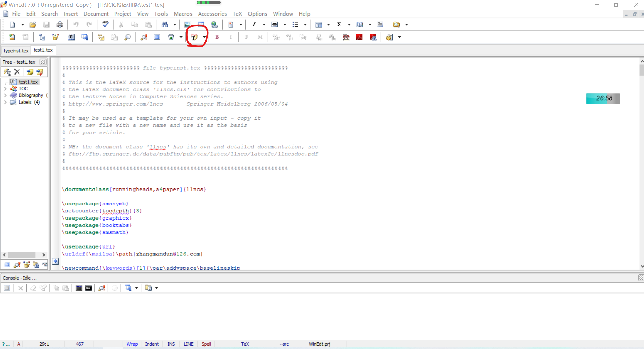Click the magnifier Preview icon
This screenshot has width=644, height=349.
pos(127,37)
